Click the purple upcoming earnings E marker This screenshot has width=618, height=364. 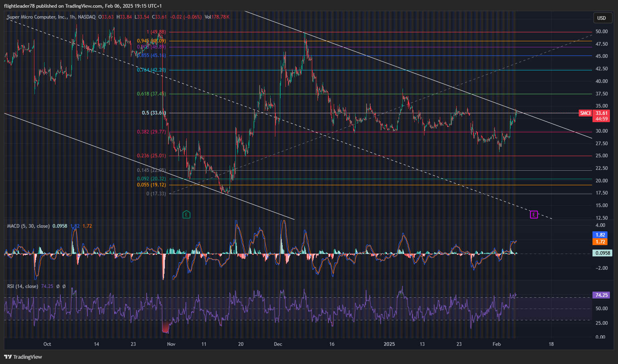click(534, 214)
